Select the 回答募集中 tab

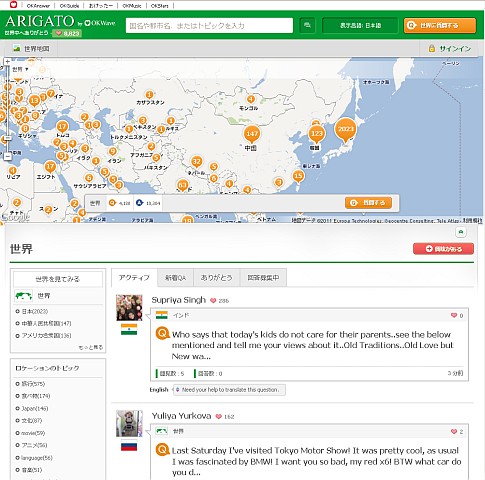point(263,278)
